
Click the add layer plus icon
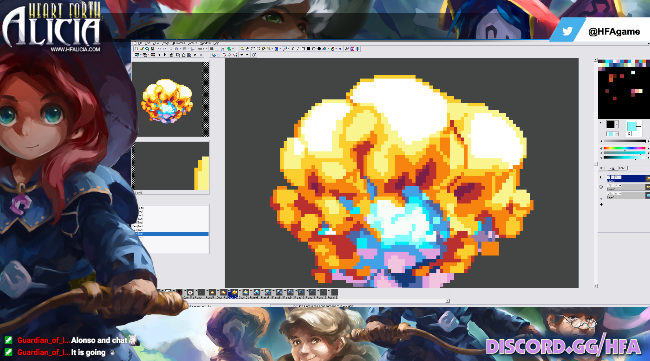[x=601, y=205]
